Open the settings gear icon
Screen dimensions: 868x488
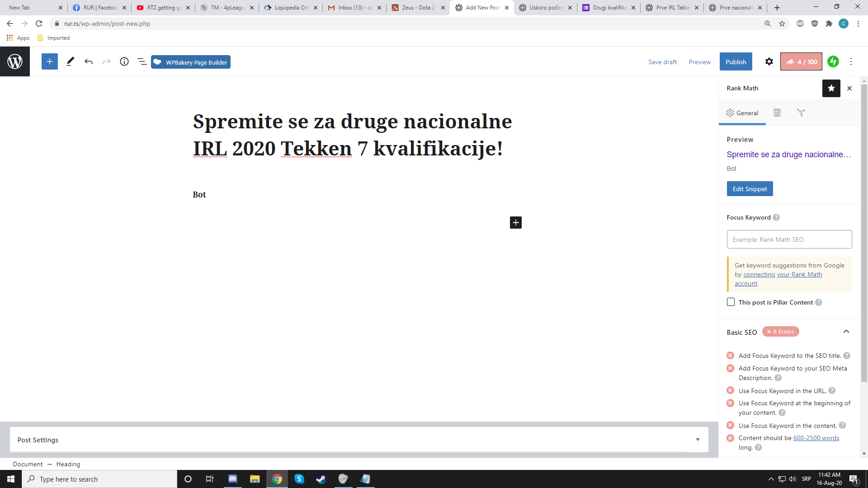click(769, 62)
